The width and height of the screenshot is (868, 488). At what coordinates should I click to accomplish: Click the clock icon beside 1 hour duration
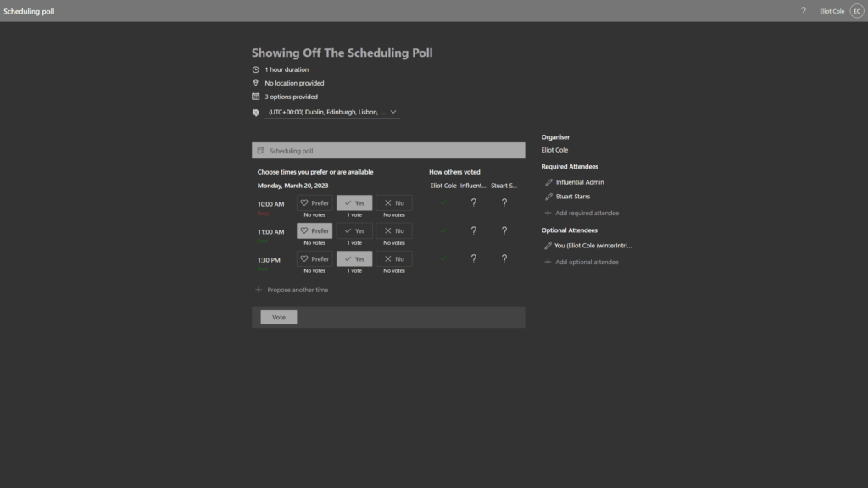pos(257,69)
